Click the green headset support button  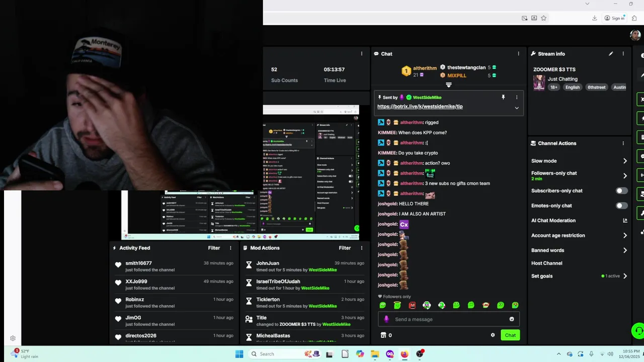coord(638,331)
